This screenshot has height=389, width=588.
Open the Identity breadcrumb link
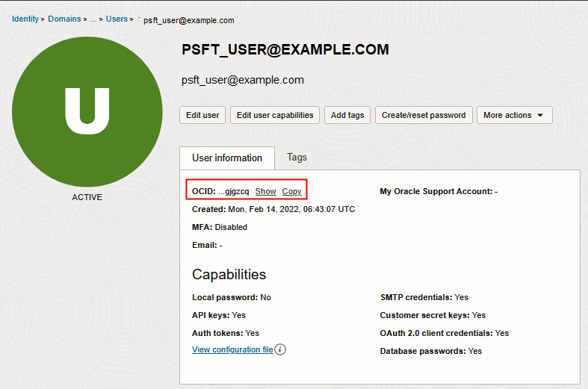[x=25, y=19]
